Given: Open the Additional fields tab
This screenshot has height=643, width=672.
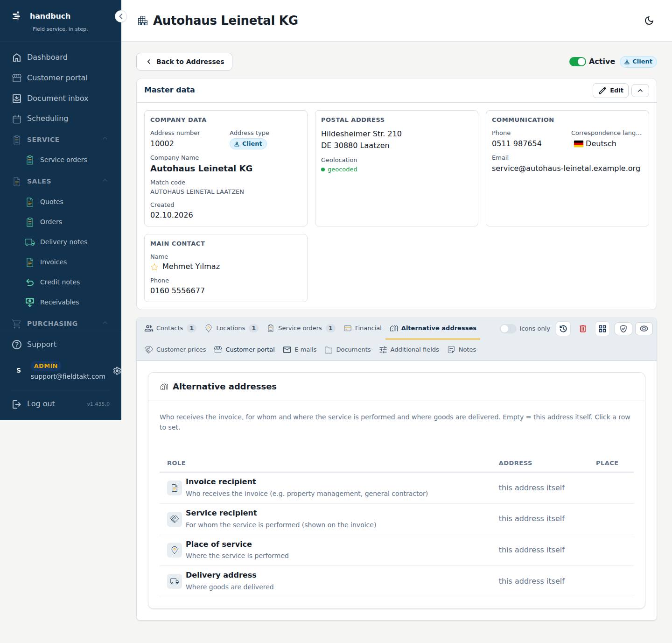Looking at the screenshot, I should [x=409, y=350].
